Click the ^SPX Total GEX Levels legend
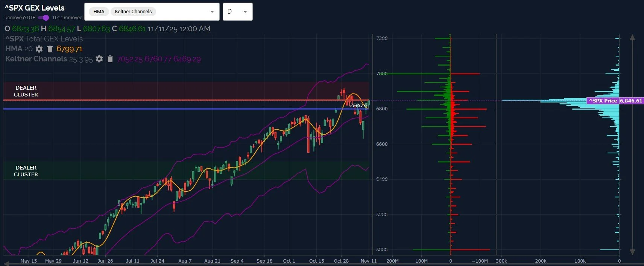Viewport: 644px width, 266px height. 44,39
